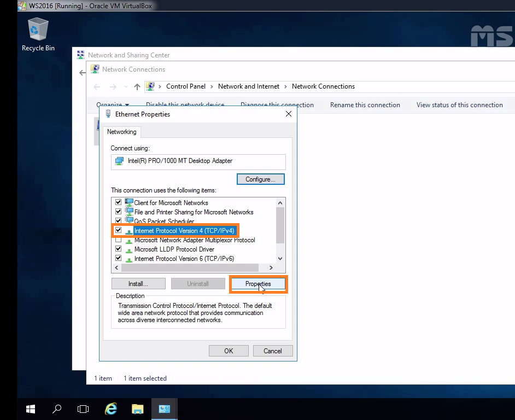Select Microsoft LLDP Protocol Driver item
Viewport: 515px width, 420px height.
point(174,249)
